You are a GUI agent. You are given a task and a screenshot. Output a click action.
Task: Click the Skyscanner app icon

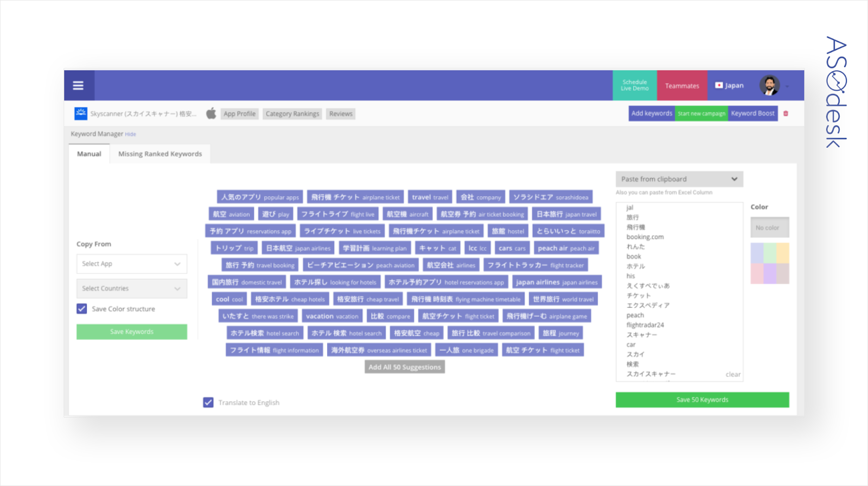tap(81, 113)
